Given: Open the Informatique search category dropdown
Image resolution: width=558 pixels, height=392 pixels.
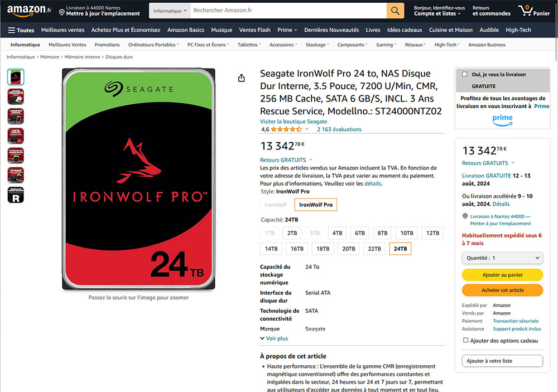Looking at the screenshot, I should [x=170, y=11].
